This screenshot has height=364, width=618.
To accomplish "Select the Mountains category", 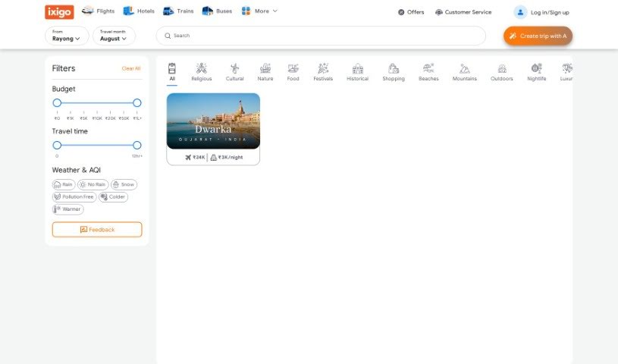I will [465, 72].
